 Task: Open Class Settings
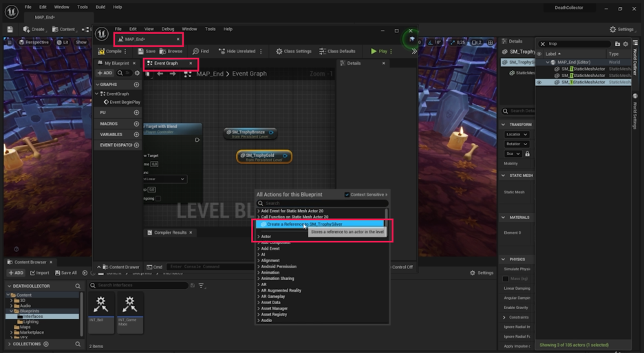294,52
